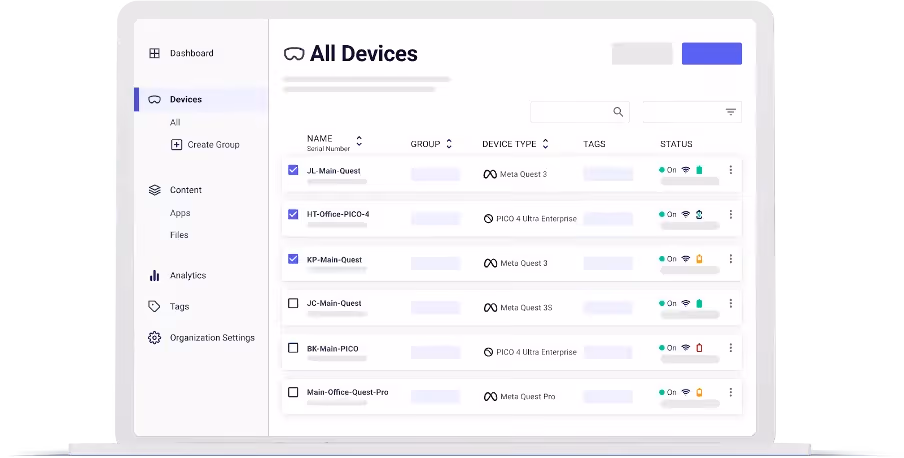Click the headset icon beside All Devices title

tap(294, 54)
